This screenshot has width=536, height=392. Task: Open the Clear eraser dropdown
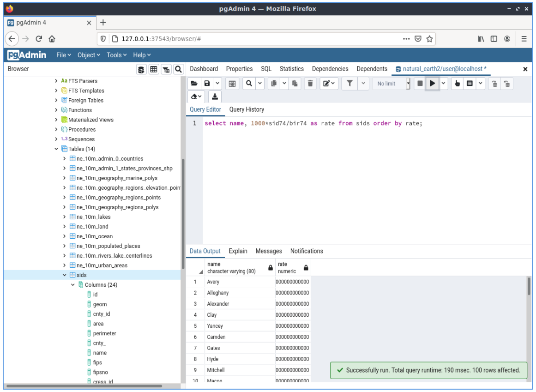pyautogui.click(x=196, y=96)
